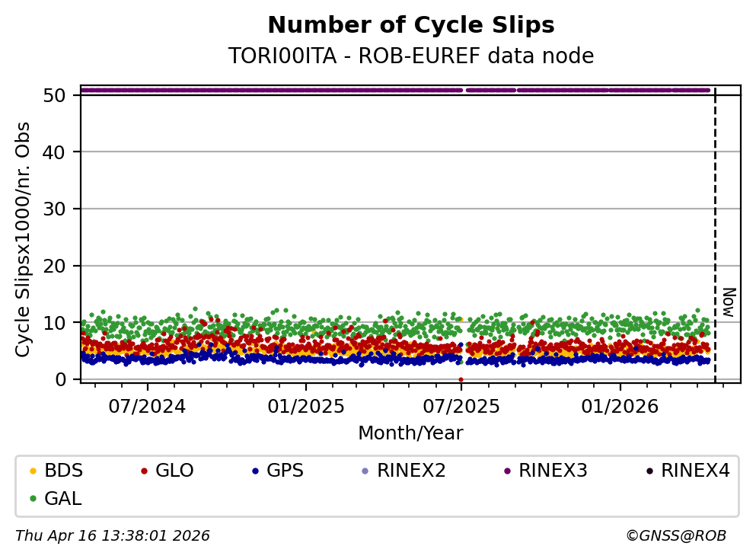Click the yellow BDS legend dot
This screenshot has width=756, height=559.
(32, 471)
